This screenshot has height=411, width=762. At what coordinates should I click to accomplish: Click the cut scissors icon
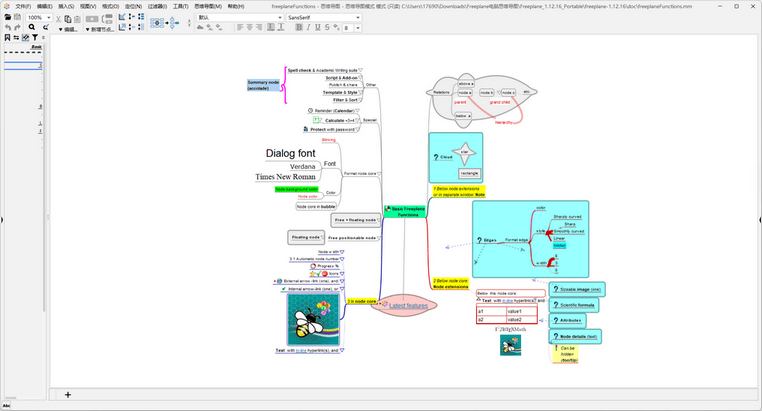tap(58, 18)
